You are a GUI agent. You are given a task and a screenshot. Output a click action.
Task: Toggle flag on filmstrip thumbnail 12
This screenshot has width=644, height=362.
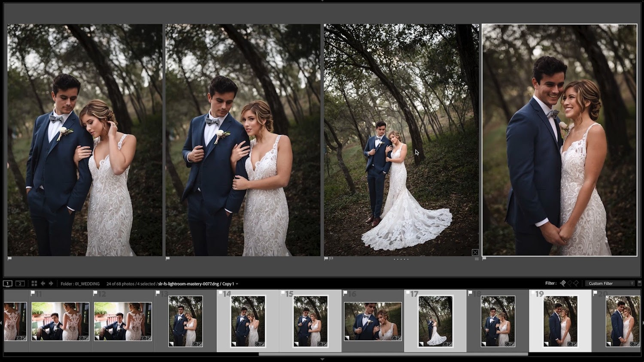[95, 293]
